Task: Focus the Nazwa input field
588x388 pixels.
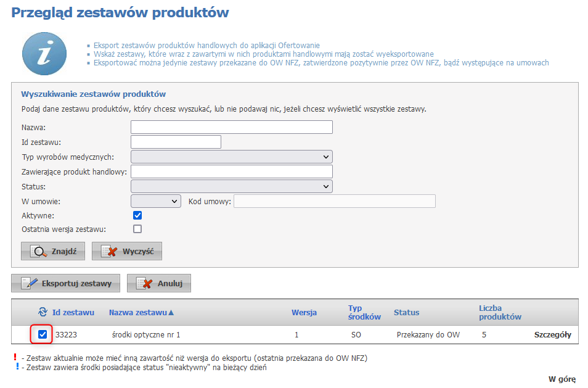Action: pos(231,127)
